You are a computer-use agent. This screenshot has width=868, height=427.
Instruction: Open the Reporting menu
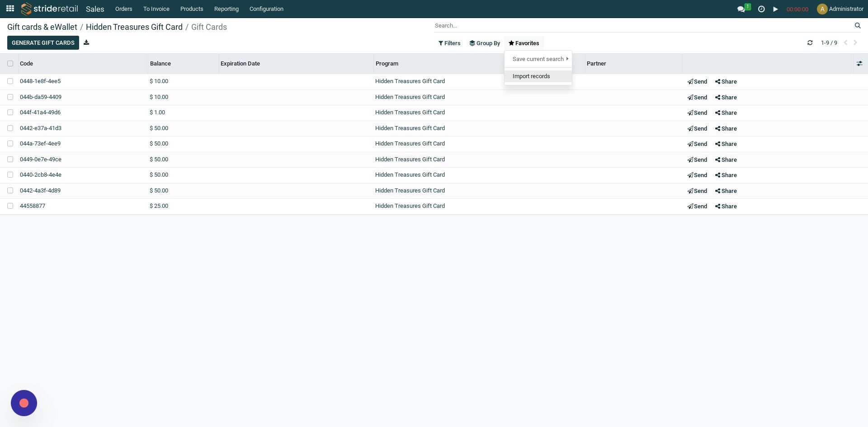[226, 9]
